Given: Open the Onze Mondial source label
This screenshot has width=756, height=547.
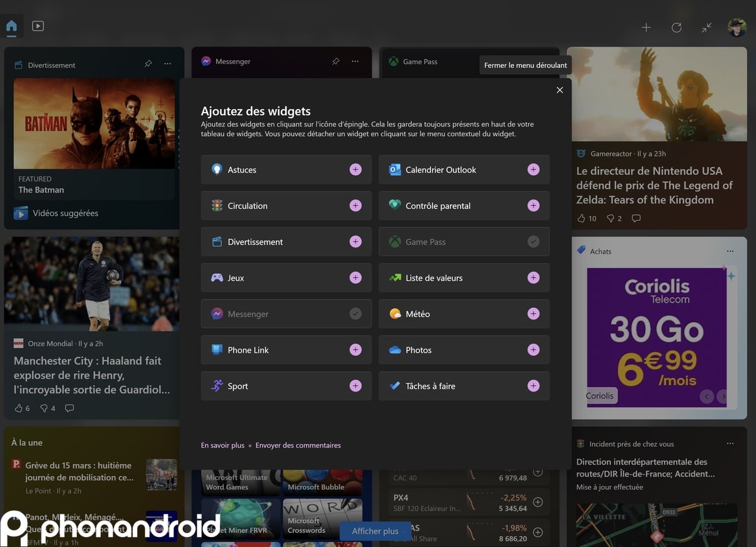Looking at the screenshot, I should pyautogui.click(x=51, y=344).
